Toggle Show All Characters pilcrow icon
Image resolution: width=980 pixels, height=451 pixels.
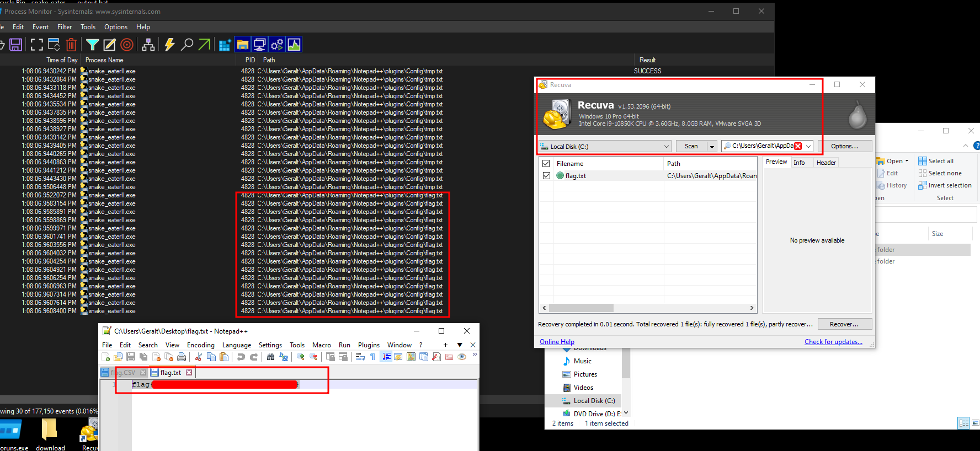click(372, 357)
